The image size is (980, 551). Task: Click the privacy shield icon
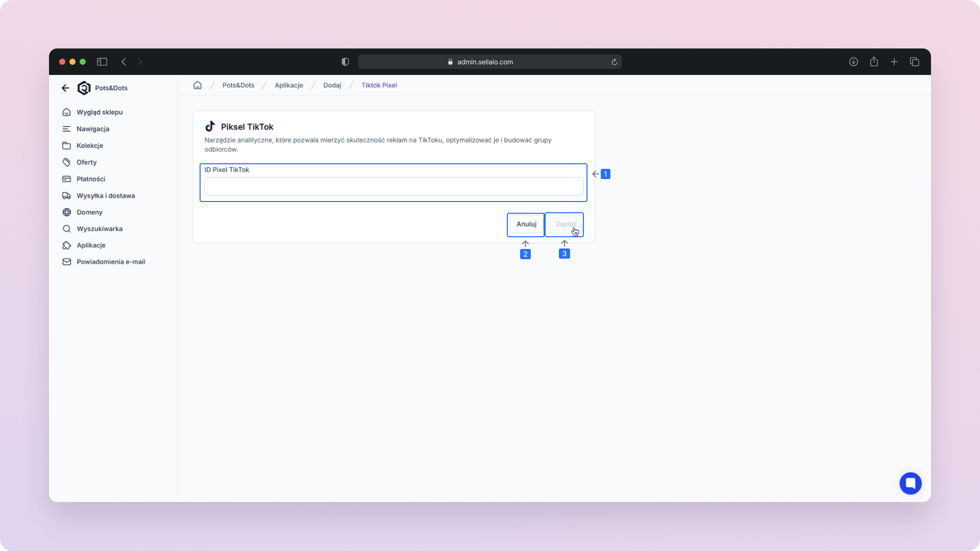[345, 62]
